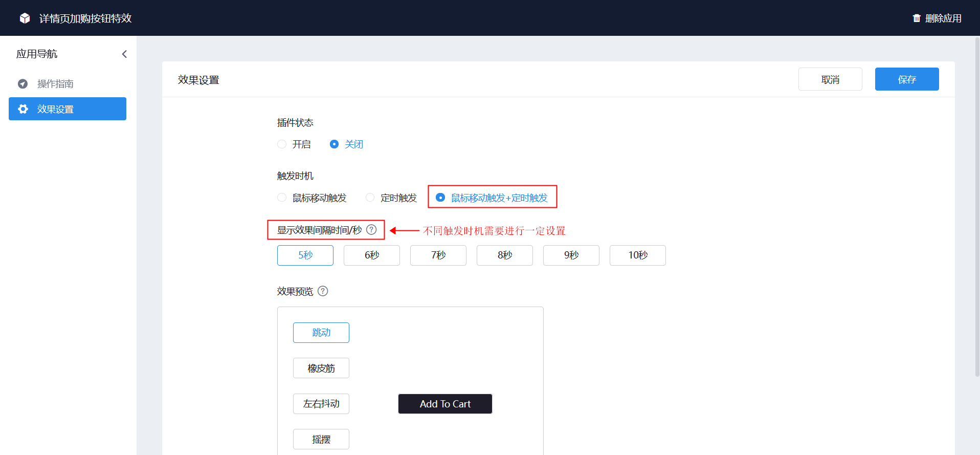Open the 操作指南 menu item

tap(68, 84)
